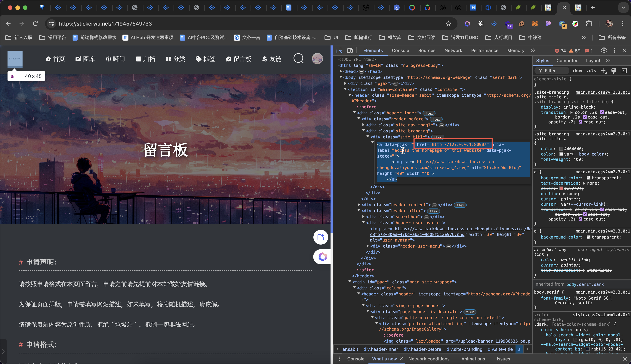Open DevTools settings gear
The height and width of the screenshot is (364, 631).
(x=604, y=51)
